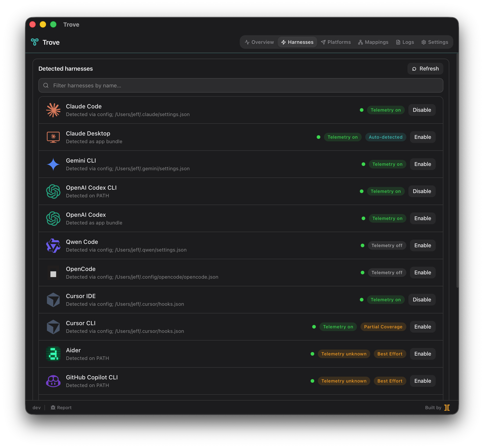Click Telemetry unknown badge for GitHub Copilot CLI
Screen dimensions: 484x448
point(344,381)
